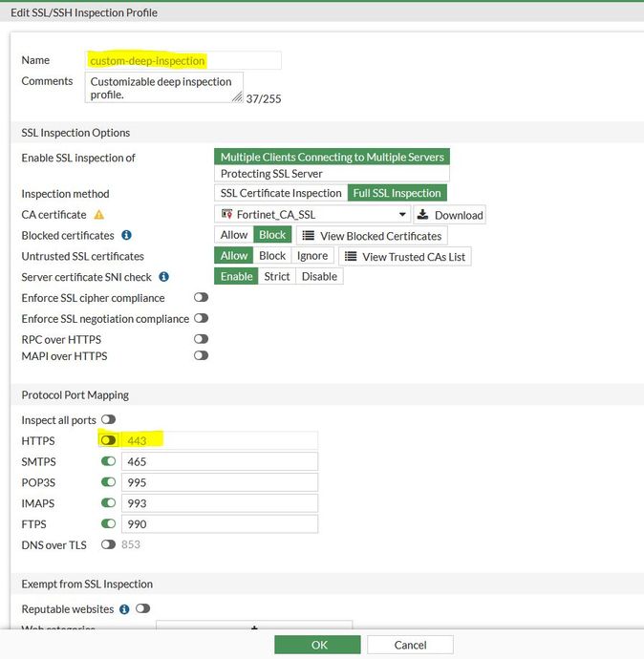The image size is (644, 659).
Task: Click the DNS over TLS port 853 value
Action: click(x=131, y=544)
